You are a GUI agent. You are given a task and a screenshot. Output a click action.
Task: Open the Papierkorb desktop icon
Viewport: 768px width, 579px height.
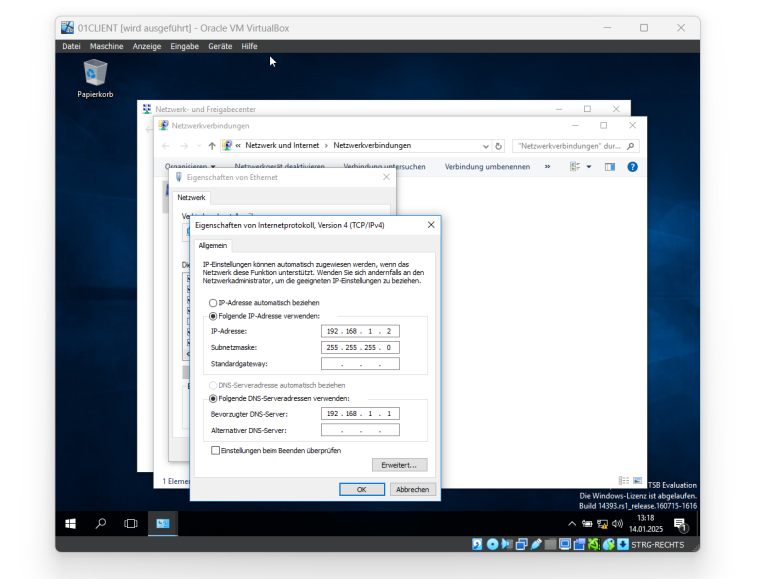click(95, 78)
